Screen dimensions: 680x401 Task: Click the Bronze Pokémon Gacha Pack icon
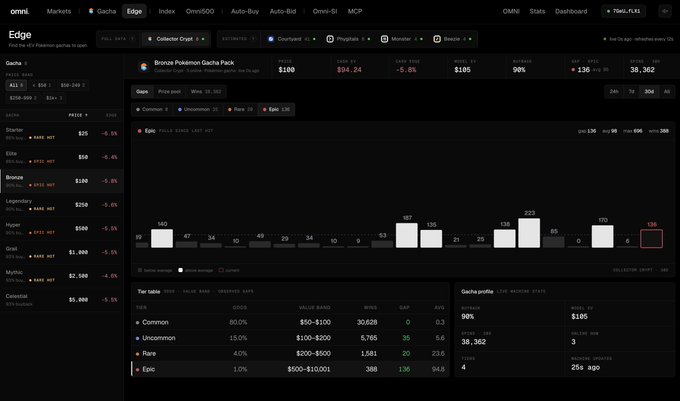(143, 66)
